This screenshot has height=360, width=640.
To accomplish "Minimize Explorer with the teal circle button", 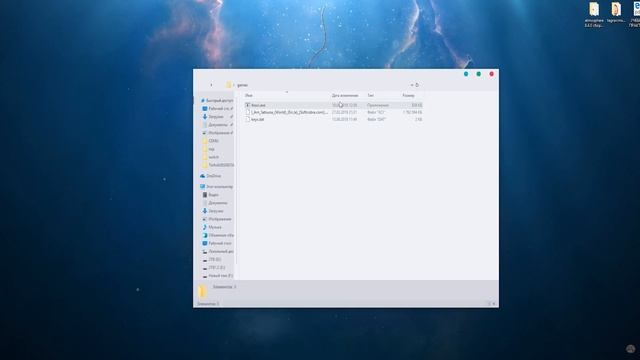I will click(x=466, y=74).
